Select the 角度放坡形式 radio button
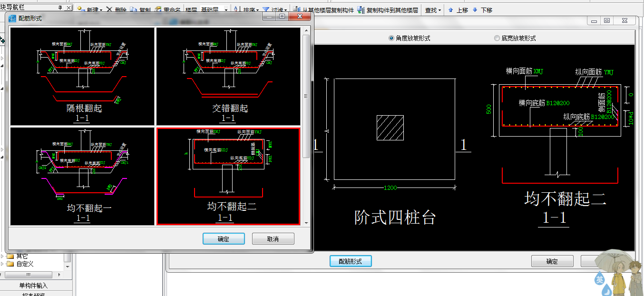 391,38
